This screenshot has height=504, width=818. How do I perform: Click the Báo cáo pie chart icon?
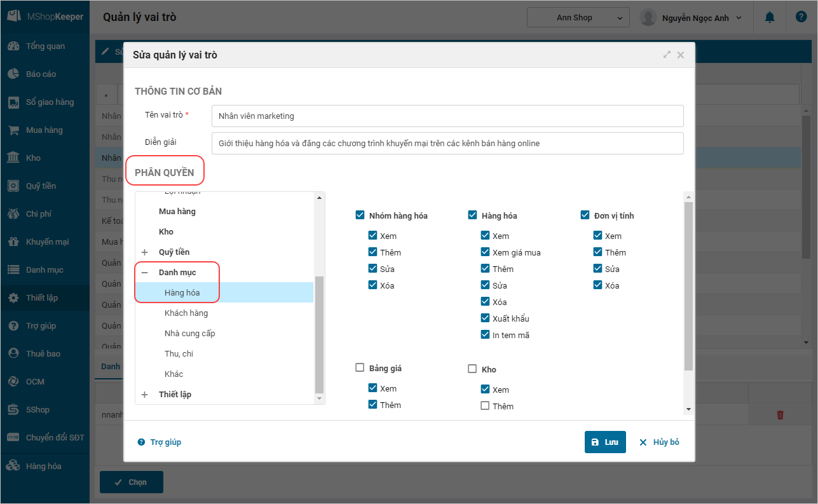13,74
